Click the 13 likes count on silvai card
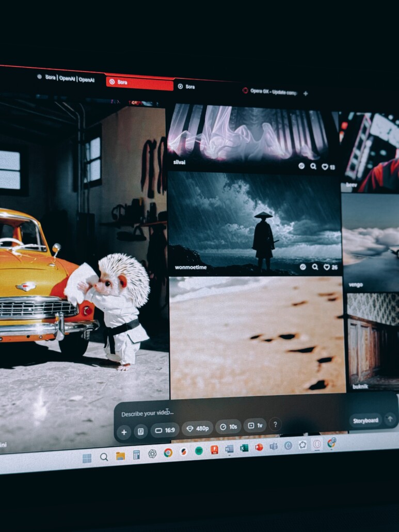 (332, 167)
